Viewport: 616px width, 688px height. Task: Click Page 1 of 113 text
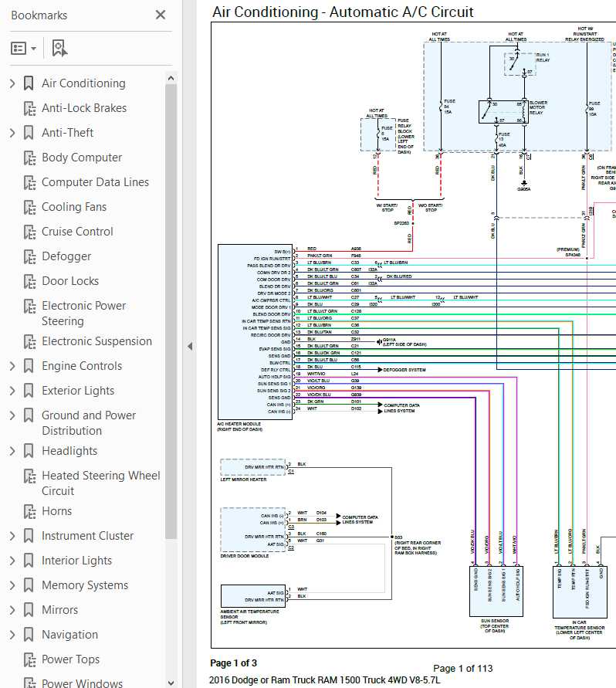pyautogui.click(x=463, y=668)
